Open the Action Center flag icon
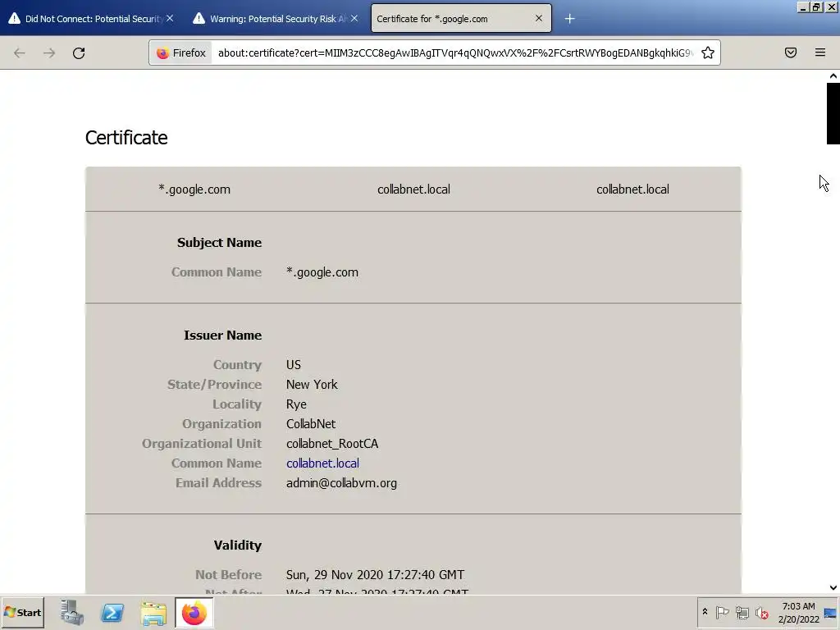 click(x=722, y=612)
